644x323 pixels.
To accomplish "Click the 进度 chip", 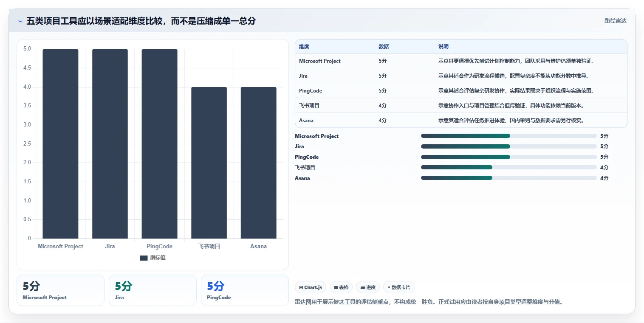I will click(x=368, y=287).
